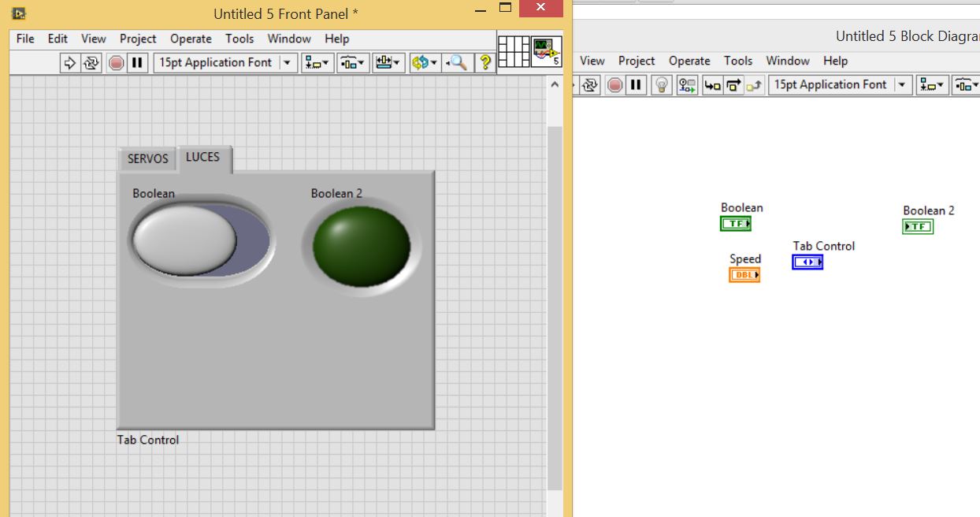
Task: Click Step Into in the Block Diagram toolbar
Action: 712,85
